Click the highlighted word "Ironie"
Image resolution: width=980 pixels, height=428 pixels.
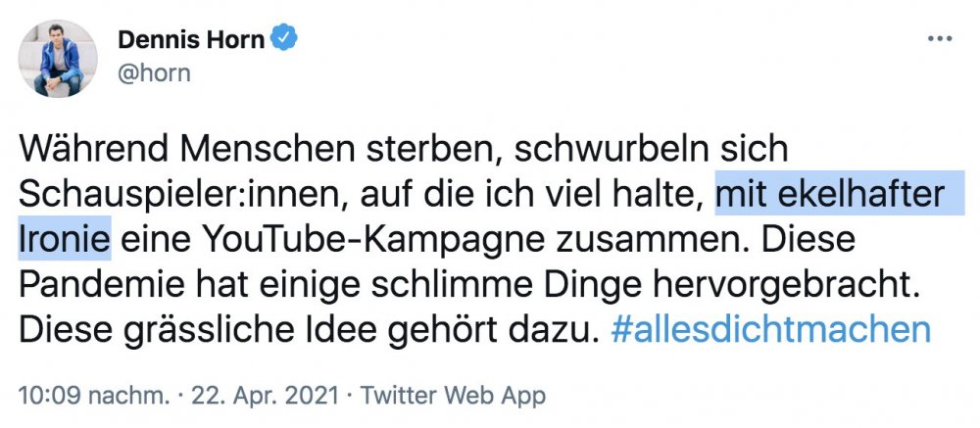[65, 239]
